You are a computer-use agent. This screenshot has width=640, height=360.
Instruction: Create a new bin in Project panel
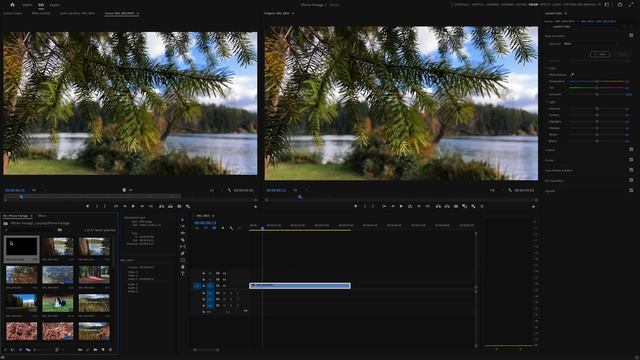(x=95, y=350)
